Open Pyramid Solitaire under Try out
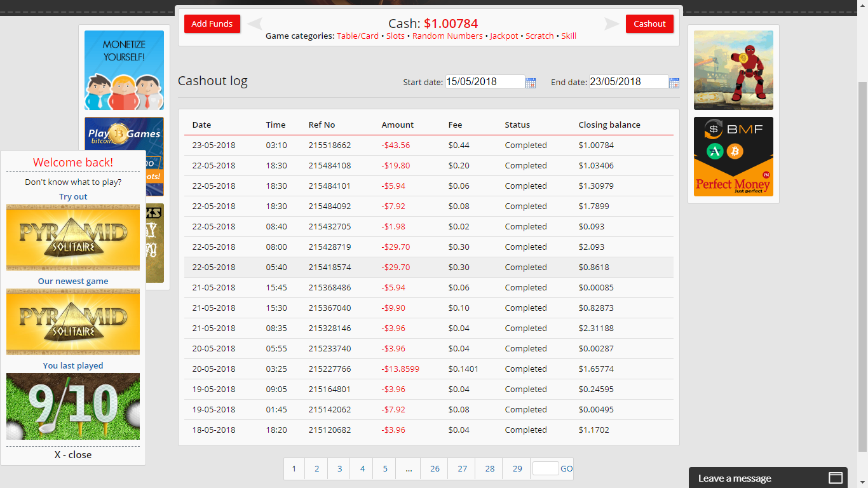 point(73,237)
